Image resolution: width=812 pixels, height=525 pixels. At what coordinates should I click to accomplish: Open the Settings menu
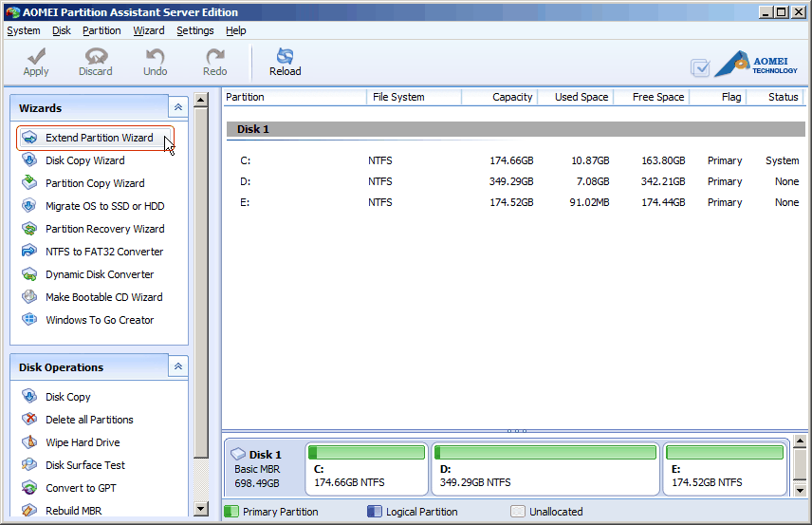point(195,30)
